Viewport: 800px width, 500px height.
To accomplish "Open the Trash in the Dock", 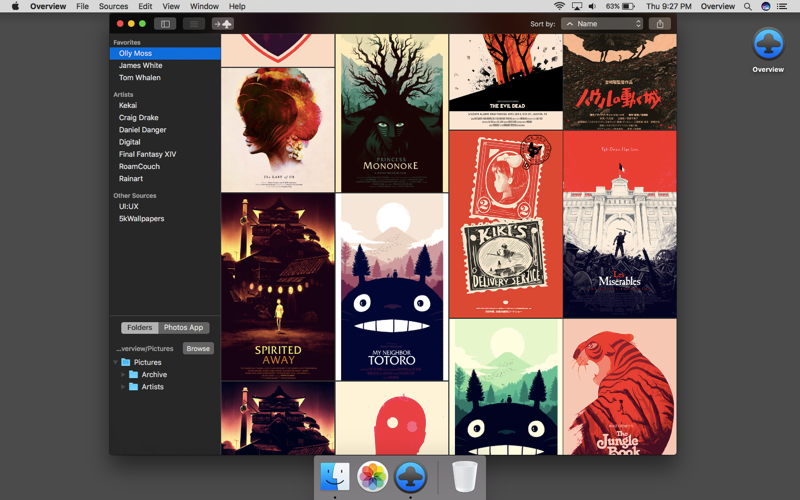I will tap(464, 477).
